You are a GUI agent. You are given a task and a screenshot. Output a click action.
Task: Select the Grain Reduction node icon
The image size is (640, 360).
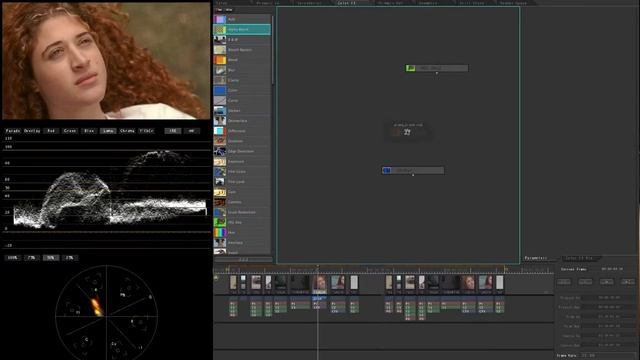pos(220,212)
